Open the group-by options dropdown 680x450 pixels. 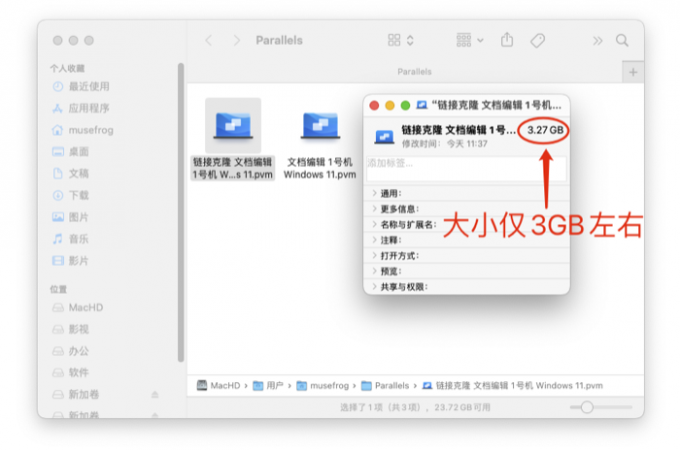click(x=470, y=40)
